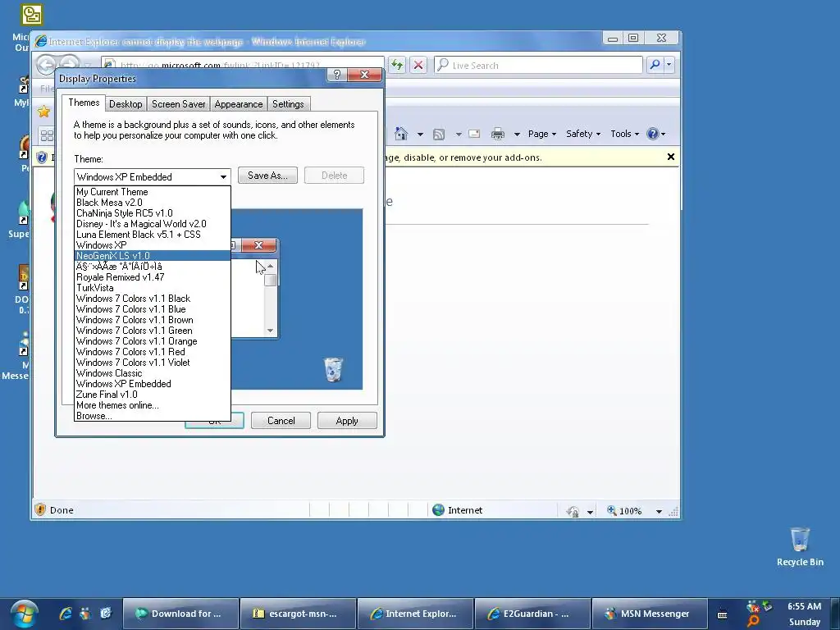
Task: Select Windows 7 Colors v1.1 Green
Action: coord(153,331)
